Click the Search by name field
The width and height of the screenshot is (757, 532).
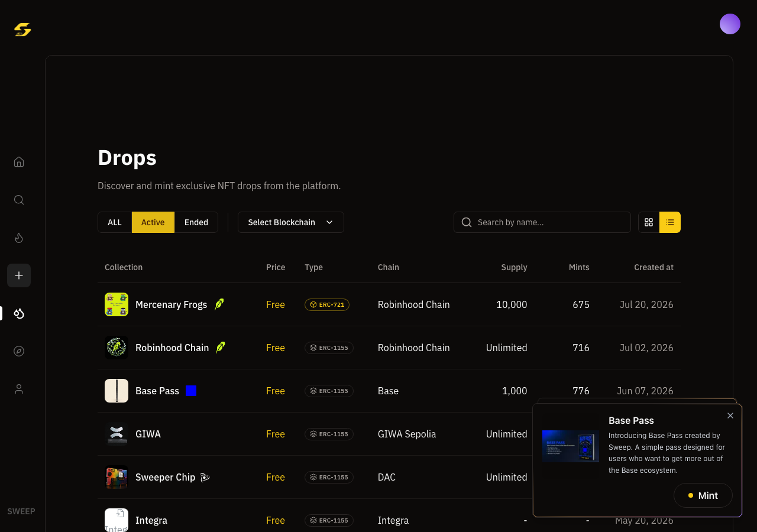(x=542, y=222)
